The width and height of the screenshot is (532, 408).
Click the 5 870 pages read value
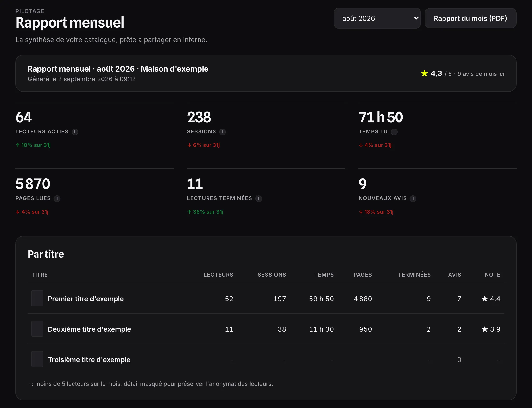click(33, 184)
